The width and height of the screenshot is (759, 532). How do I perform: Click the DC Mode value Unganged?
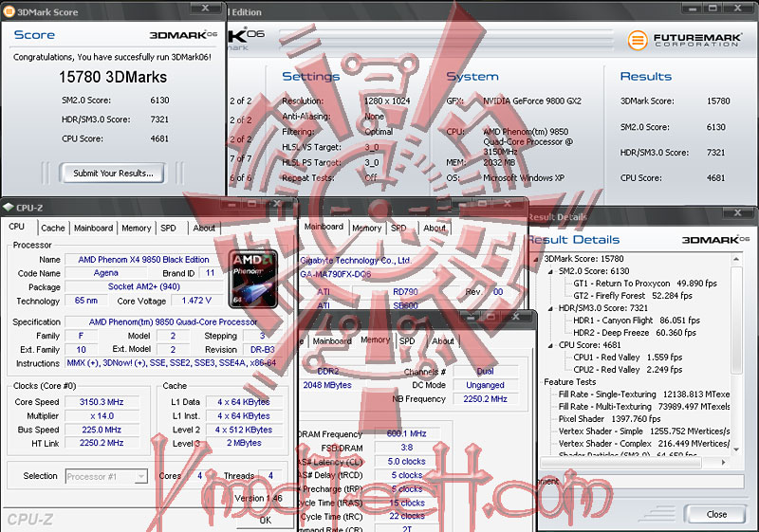[x=485, y=385]
